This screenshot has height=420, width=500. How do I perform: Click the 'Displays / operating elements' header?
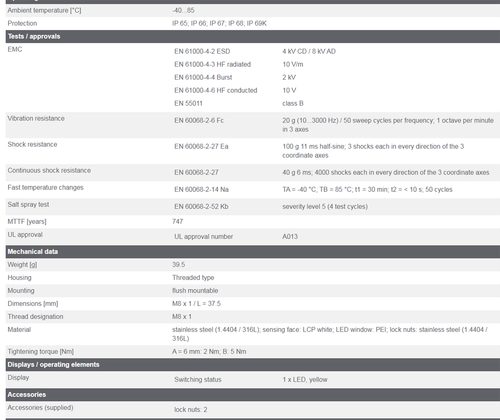pos(253,365)
